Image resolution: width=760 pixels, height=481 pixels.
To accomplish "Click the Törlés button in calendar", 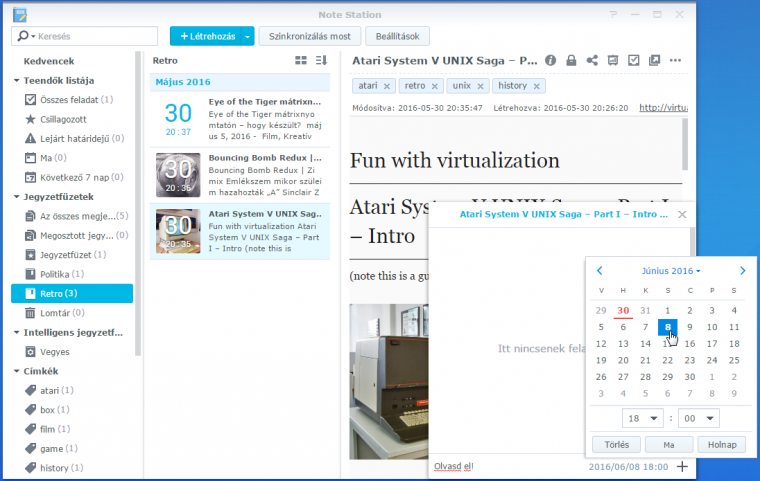I will tap(617, 445).
